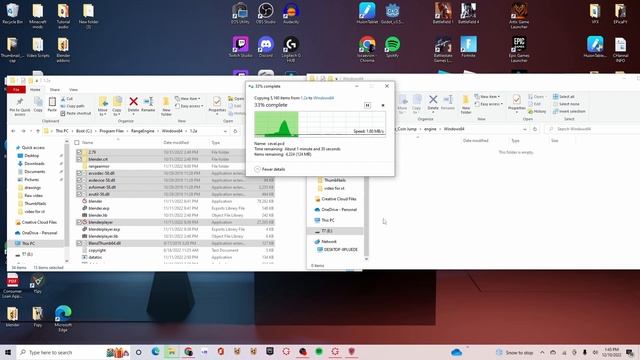Pause the file copy operation
The image size is (640, 360).
367,105
